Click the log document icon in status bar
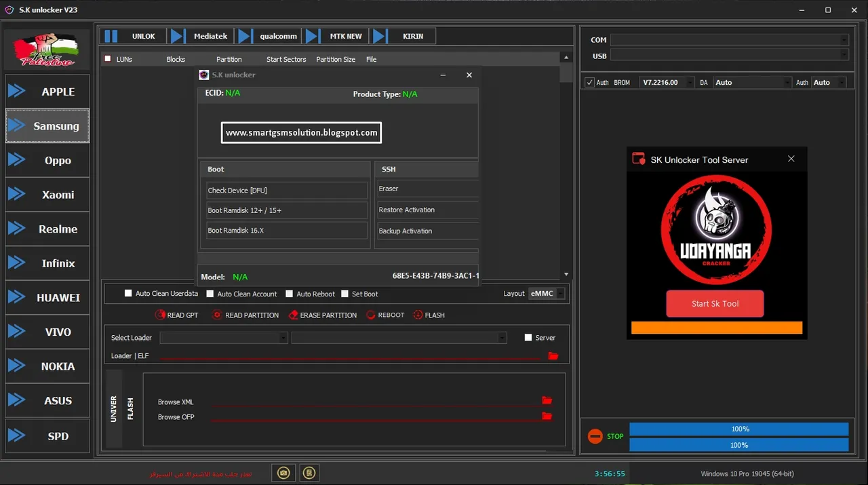Screen dimensions: 868x485 coord(309,472)
